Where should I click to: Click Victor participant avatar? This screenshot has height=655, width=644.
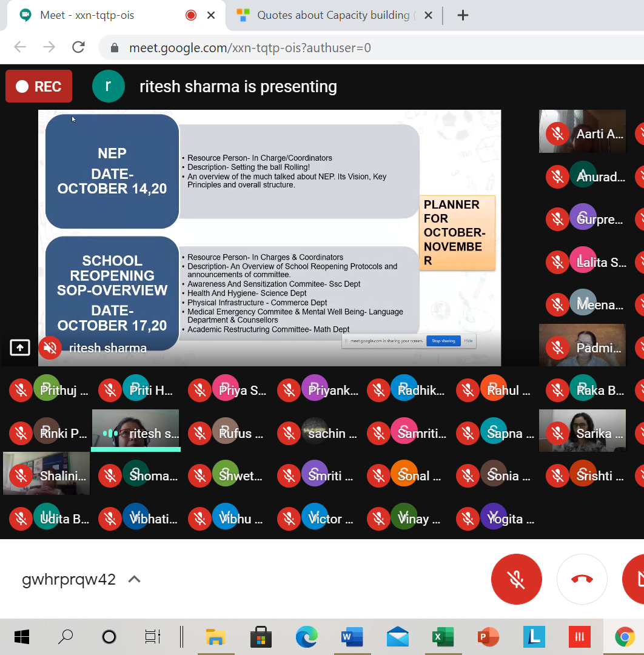click(315, 516)
